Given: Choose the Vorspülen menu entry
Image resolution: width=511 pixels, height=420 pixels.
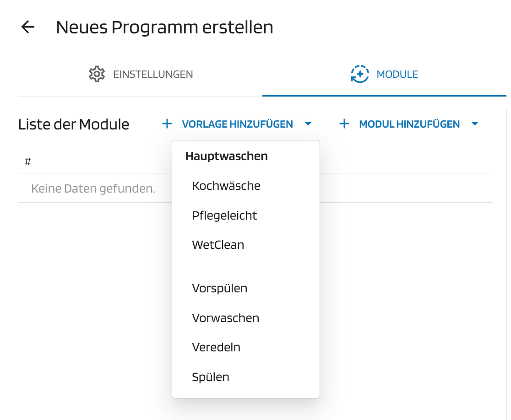Looking at the screenshot, I should click(x=220, y=288).
